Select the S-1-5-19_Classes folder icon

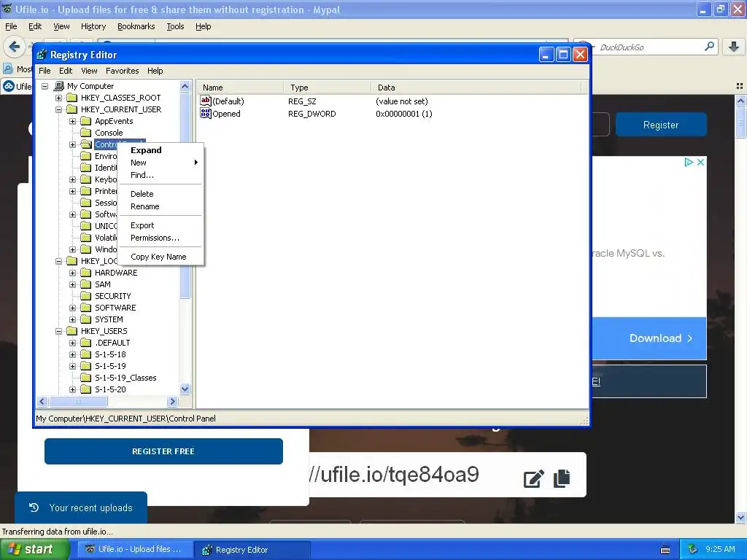pos(86,378)
